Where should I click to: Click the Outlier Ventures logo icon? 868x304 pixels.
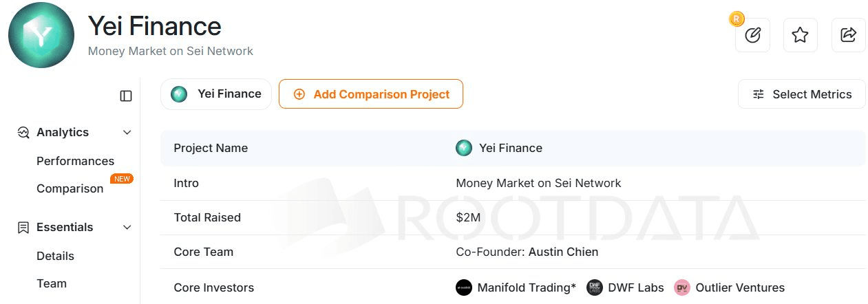pos(682,287)
